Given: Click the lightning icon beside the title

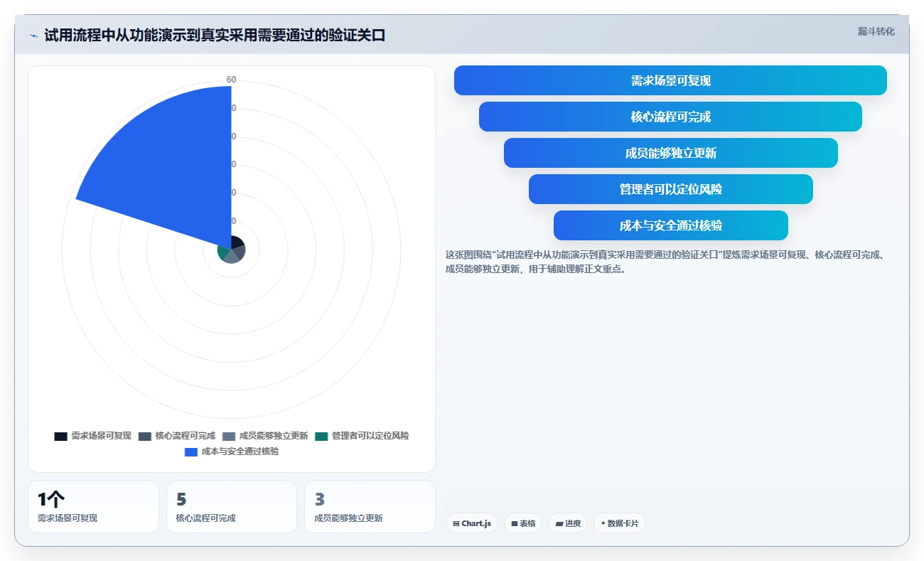Looking at the screenshot, I should 33,36.
